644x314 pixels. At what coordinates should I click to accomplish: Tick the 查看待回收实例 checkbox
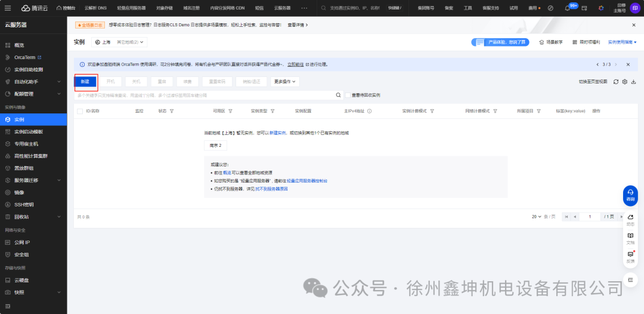[348, 95]
